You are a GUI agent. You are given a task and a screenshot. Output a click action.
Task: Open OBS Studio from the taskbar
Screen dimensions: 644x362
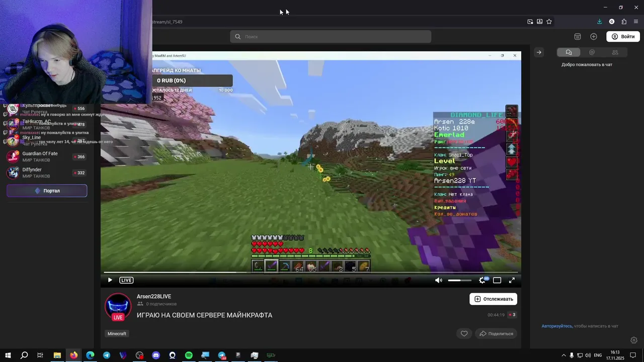(x=139, y=355)
